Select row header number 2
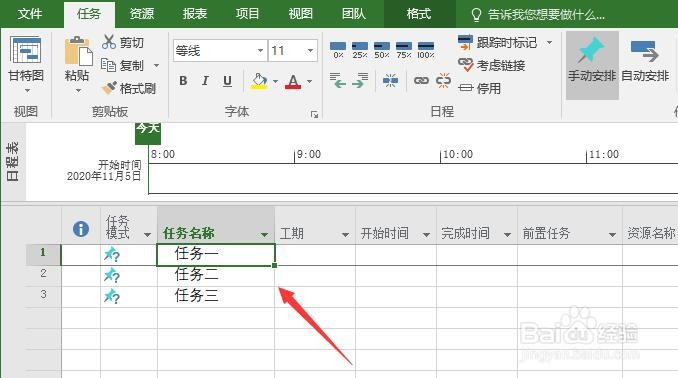Viewport: 678px width, 378px height. [43, 275]
